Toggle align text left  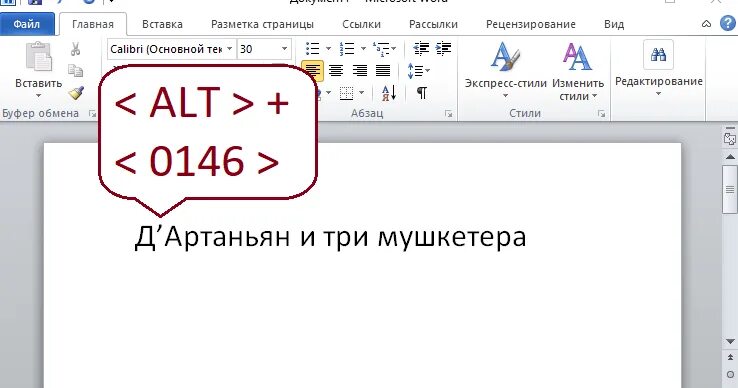(313, 71)
